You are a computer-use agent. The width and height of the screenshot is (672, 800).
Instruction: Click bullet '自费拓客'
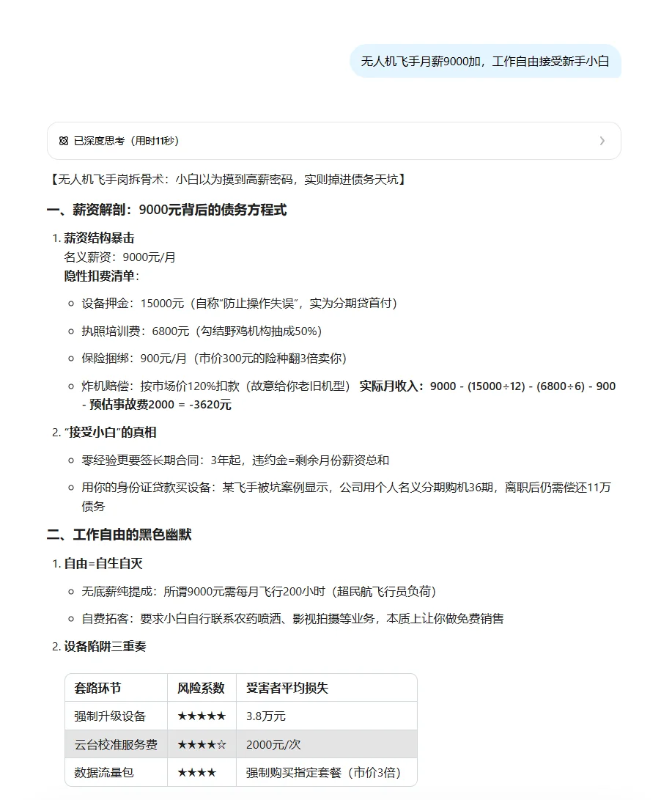coord(292,619)
